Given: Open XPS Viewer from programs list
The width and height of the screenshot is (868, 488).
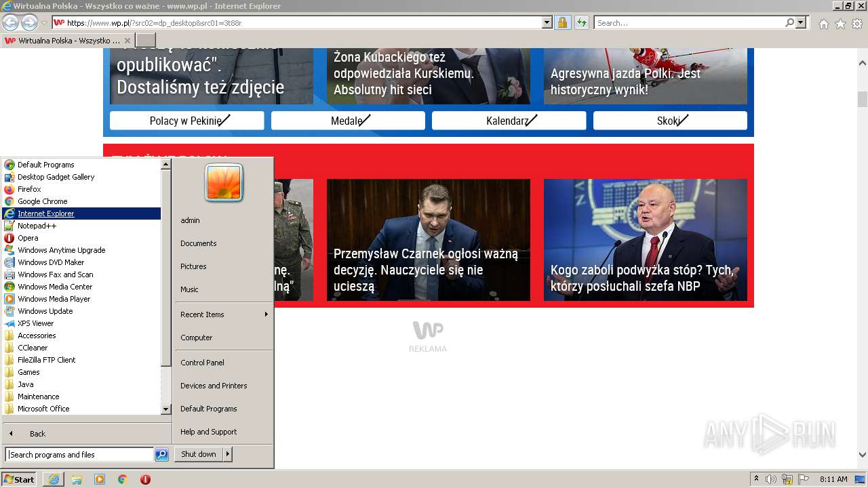Looking at the screenshot, I should coord(35,323).
